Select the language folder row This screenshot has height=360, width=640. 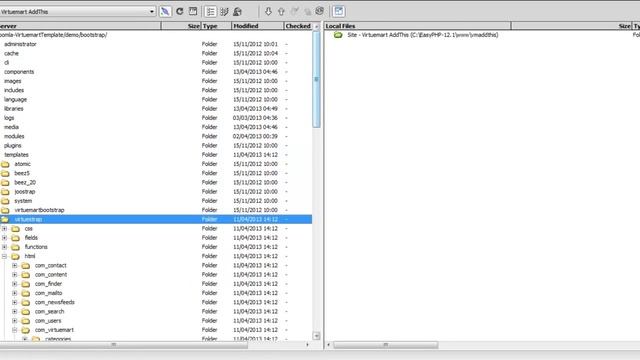[156, 100]
